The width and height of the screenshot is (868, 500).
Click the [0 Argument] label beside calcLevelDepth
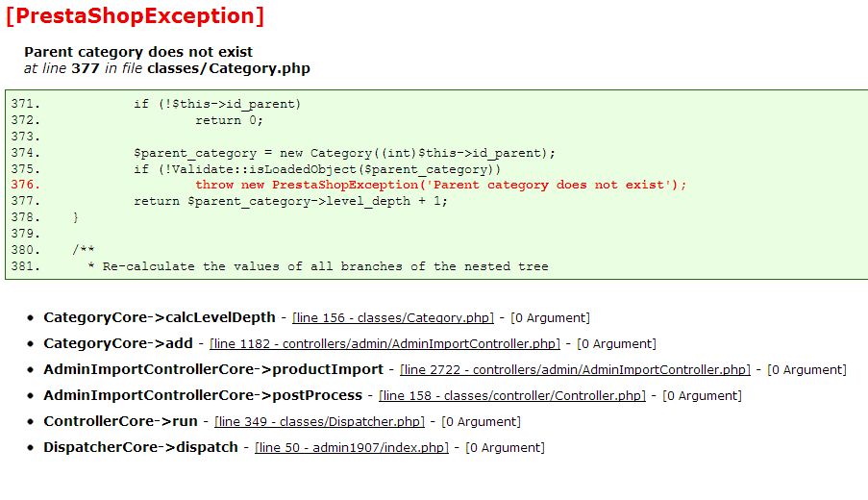(550, 318)
